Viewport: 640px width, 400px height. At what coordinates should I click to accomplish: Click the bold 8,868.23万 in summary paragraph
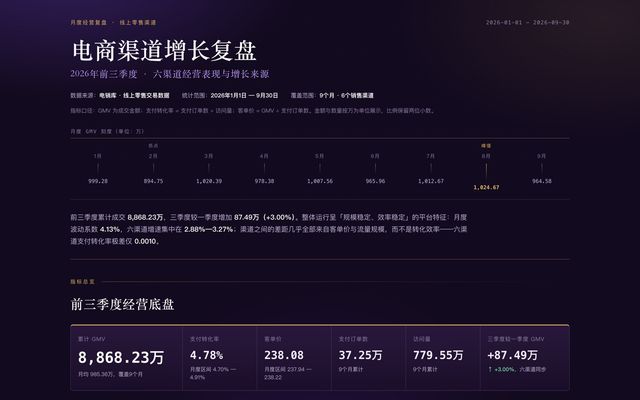click(x=146, y=218)
